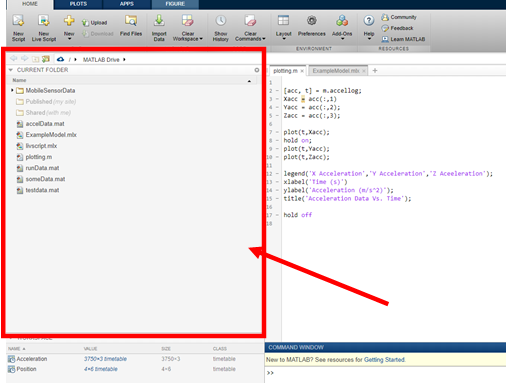Image resolution: width=506 pixels, height=383 pixels.
Task: Collapse the CURRENT FOLDER panel
Action: click(11, 70)
